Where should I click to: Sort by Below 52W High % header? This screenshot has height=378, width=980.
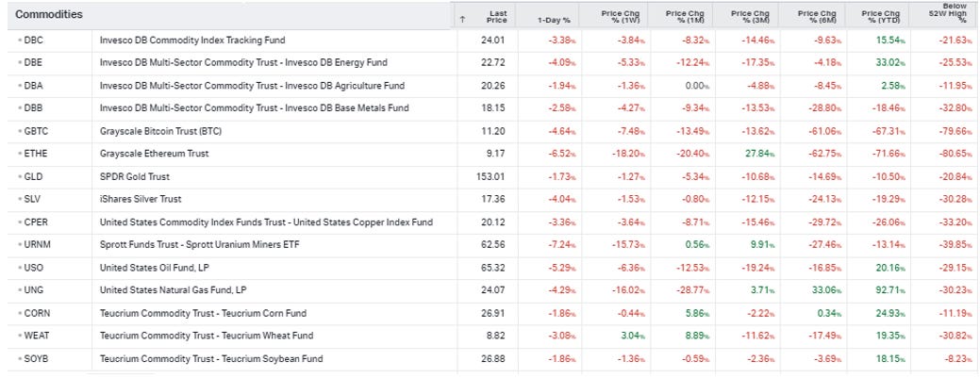[x=947, y=12]
